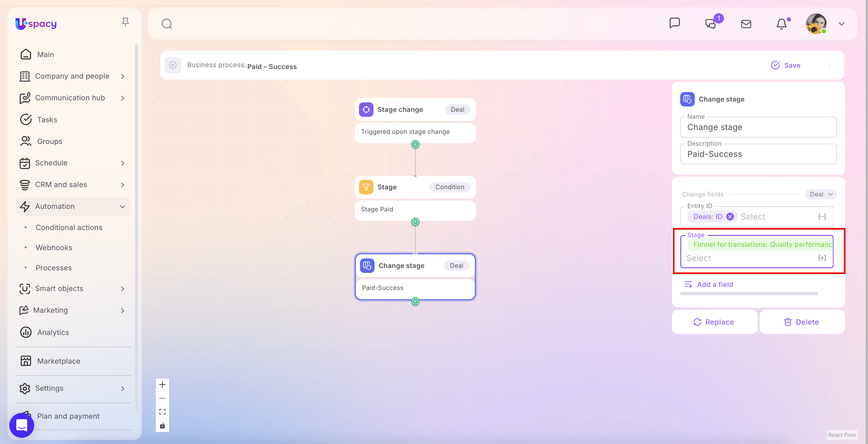The image size is (868, 444).
Task: Fit view on the flow canvas
Action: pos(162,412)
